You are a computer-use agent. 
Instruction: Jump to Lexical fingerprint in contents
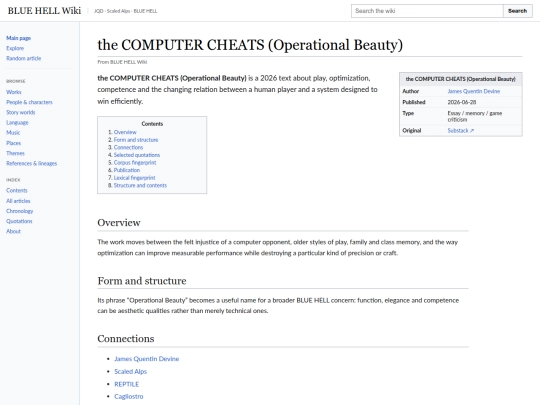[134, 178]
